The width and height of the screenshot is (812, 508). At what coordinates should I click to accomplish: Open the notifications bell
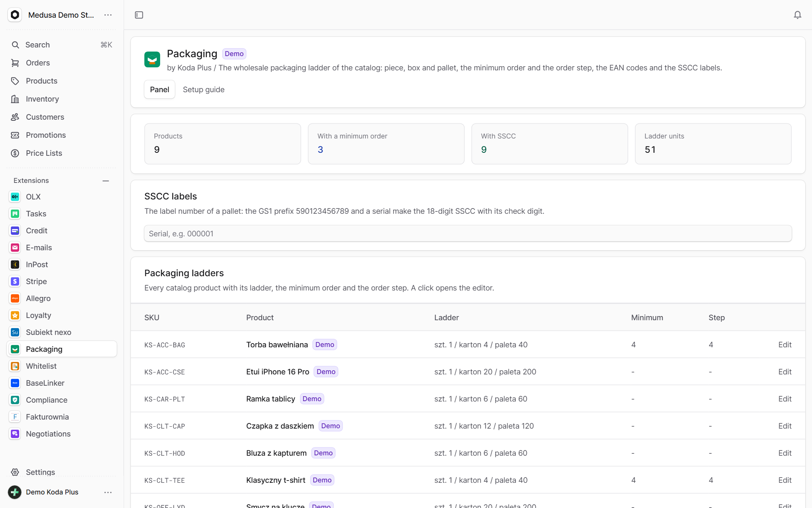tap(797, 15)
